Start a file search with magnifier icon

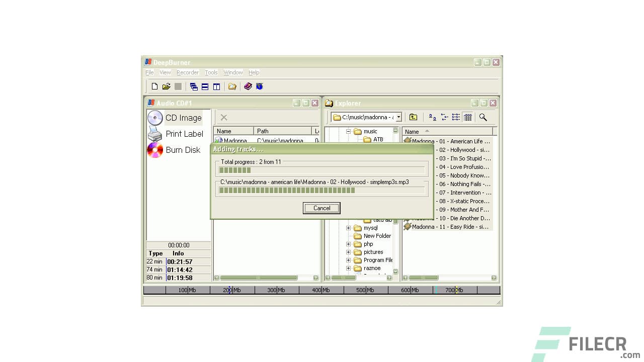pyautogui.click(x=483, y=117)
